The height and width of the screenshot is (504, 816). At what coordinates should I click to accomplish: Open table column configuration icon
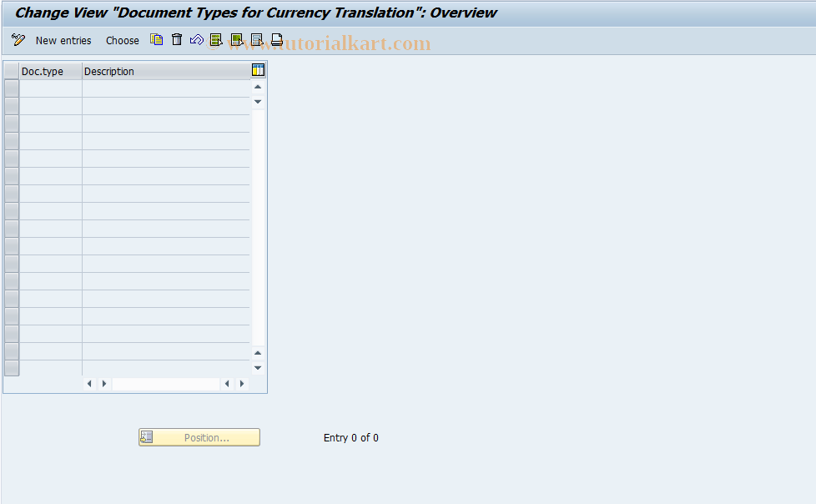click(x=258, y=70)
